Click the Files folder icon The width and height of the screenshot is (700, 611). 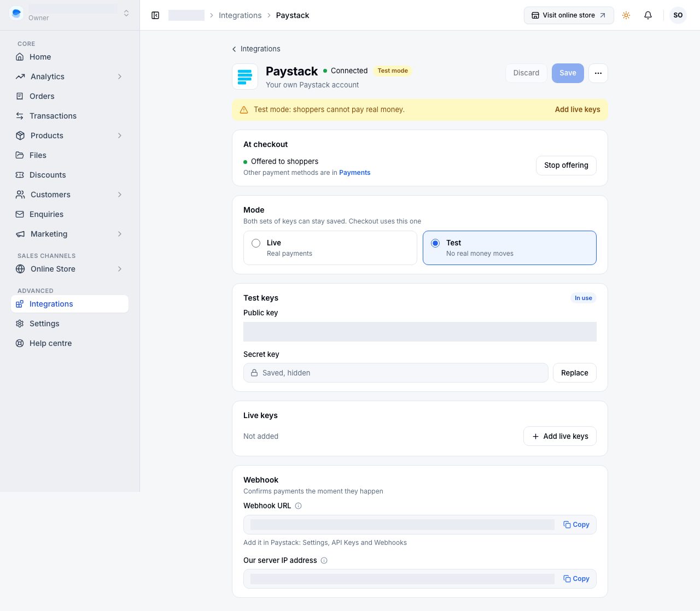20,155
